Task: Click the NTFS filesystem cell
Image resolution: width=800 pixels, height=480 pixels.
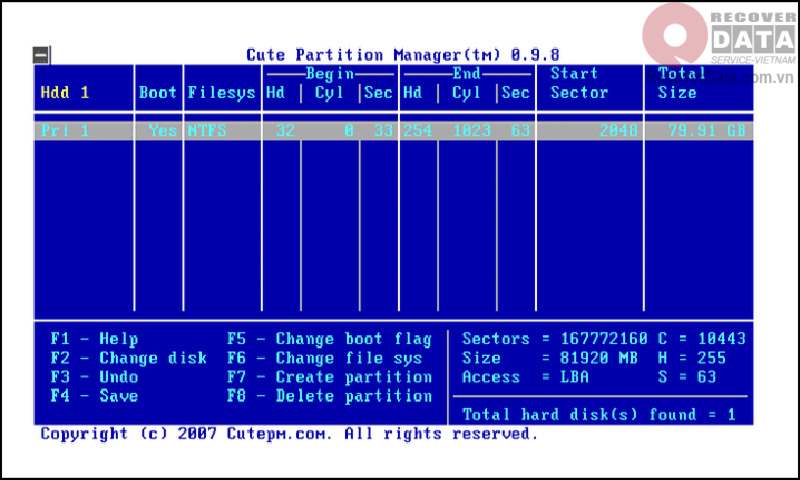Action: click(x=207, y=131)
